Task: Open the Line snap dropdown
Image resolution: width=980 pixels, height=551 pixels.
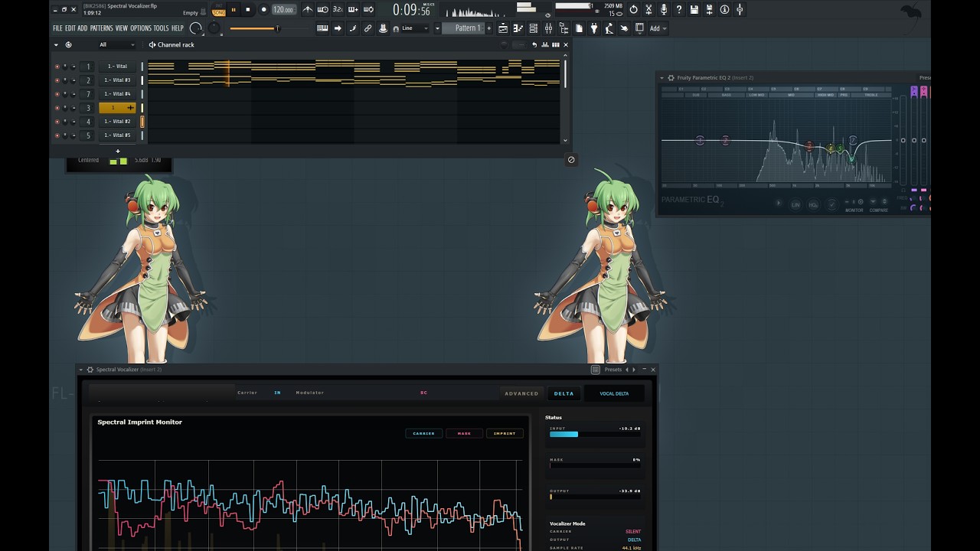Action: pyautogui.click(x=416, y=28)
